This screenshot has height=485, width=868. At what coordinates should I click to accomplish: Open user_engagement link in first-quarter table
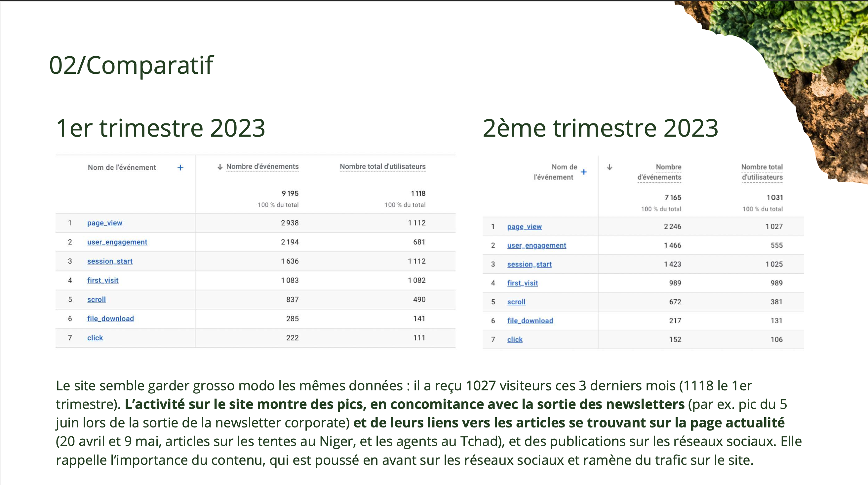point(117,242)
